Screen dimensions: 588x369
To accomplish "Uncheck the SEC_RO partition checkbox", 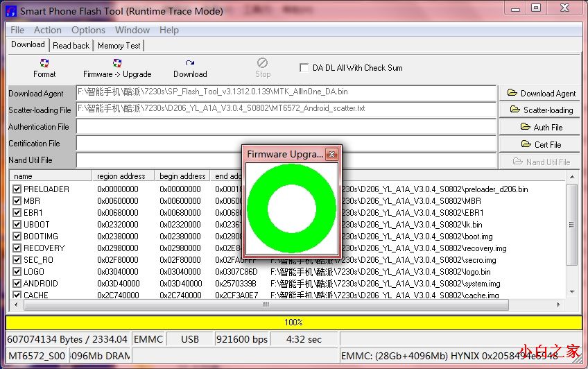I will (17, 260).
